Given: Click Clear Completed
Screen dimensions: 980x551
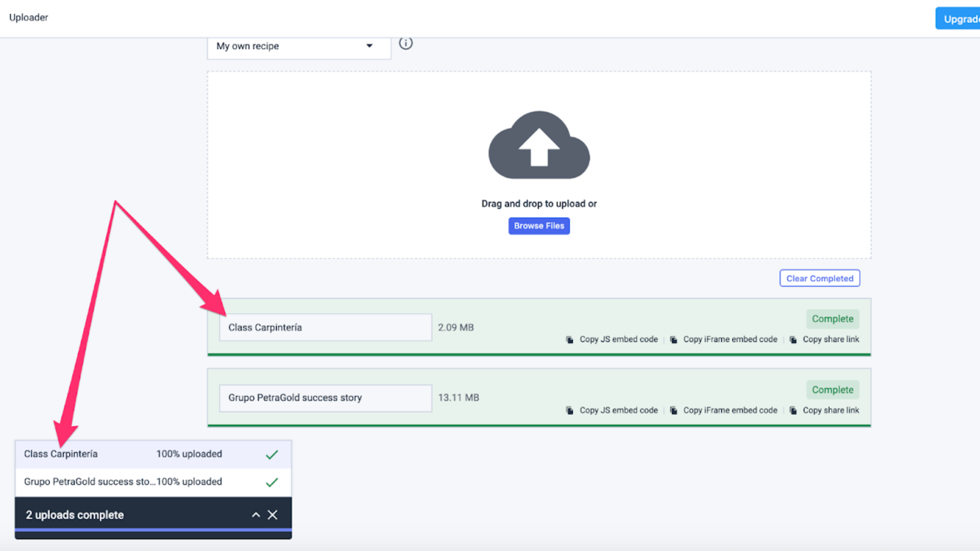Looking at the screenshot, I should click(x=820, y=278).
